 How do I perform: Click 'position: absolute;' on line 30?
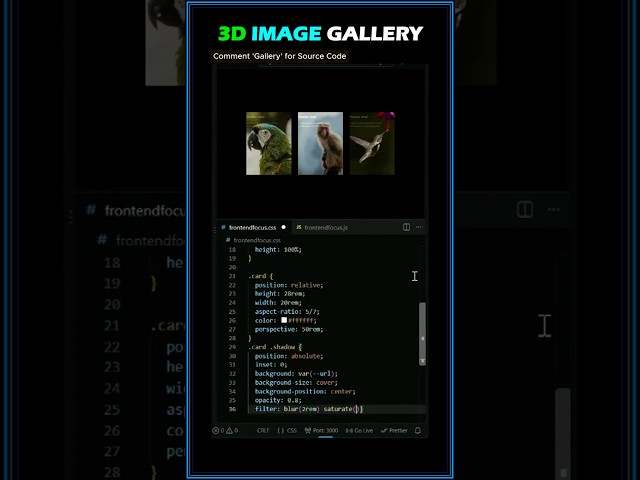point(289,356)
